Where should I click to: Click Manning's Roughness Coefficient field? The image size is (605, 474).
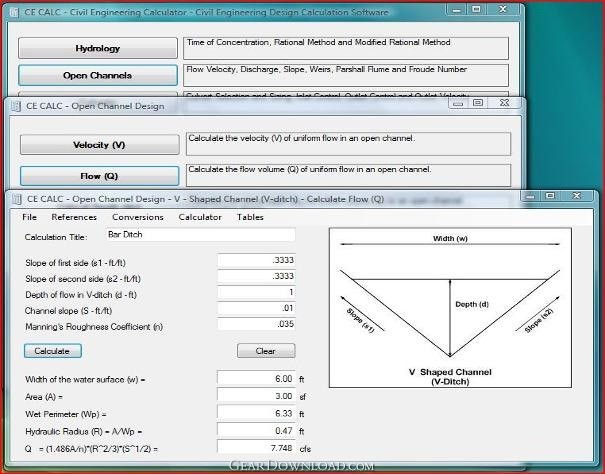[x=256, y=324]
